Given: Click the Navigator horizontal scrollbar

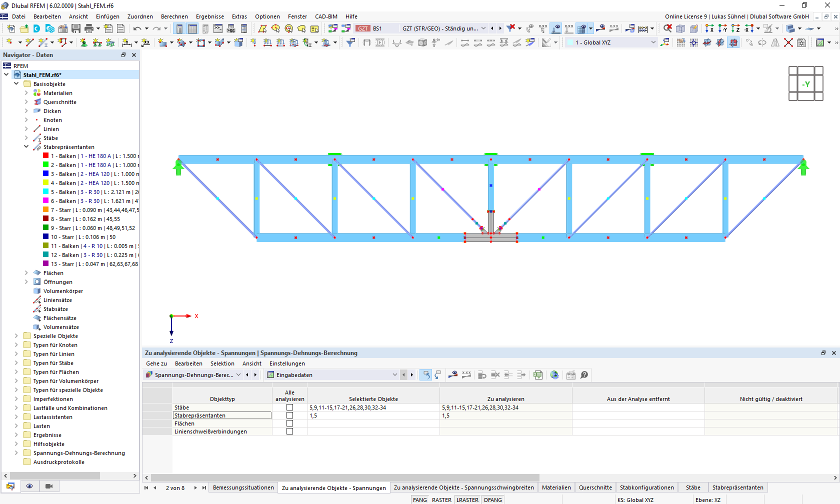Looking at the screenshot, I should tap(55, 475).
